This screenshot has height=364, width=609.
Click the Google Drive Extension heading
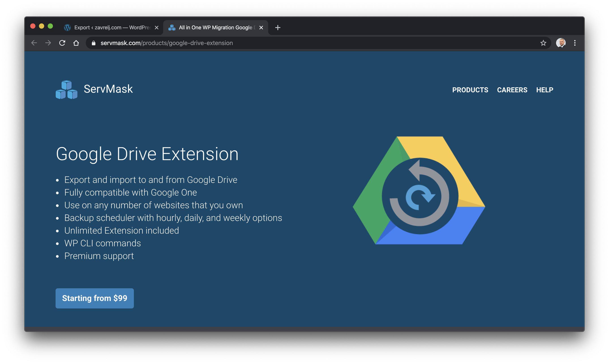147,154
